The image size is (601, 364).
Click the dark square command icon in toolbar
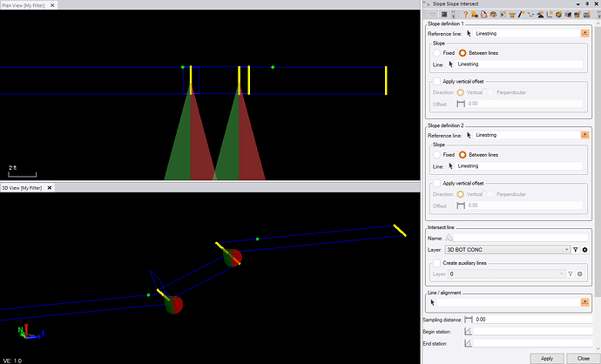(x=444, y=15)
